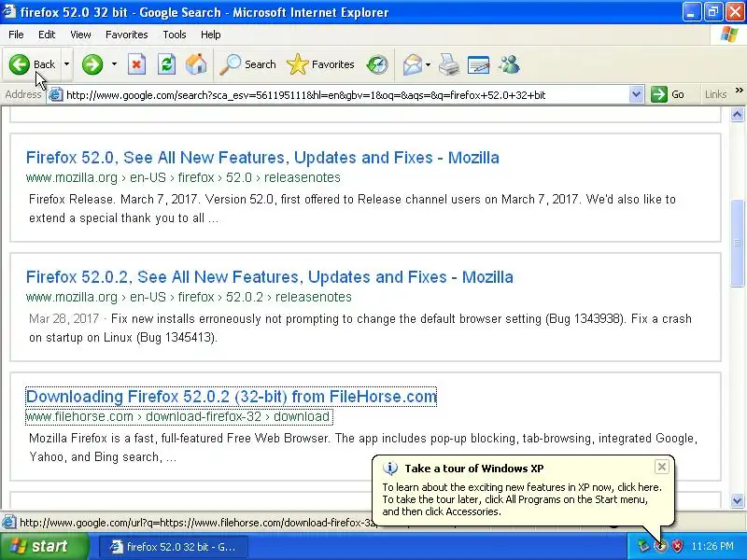
Task: Click the Windows XP tour balloon text
Action: click(x=522, y=499)
